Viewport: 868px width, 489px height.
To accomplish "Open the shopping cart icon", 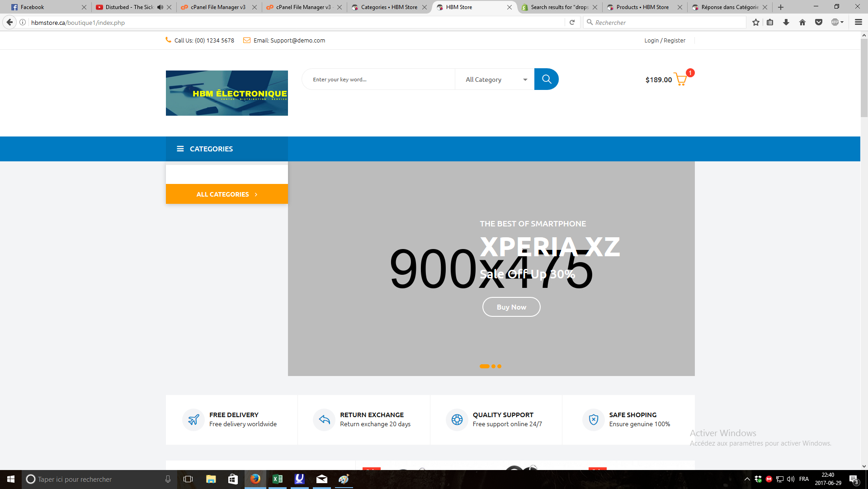I will [680, 79].
